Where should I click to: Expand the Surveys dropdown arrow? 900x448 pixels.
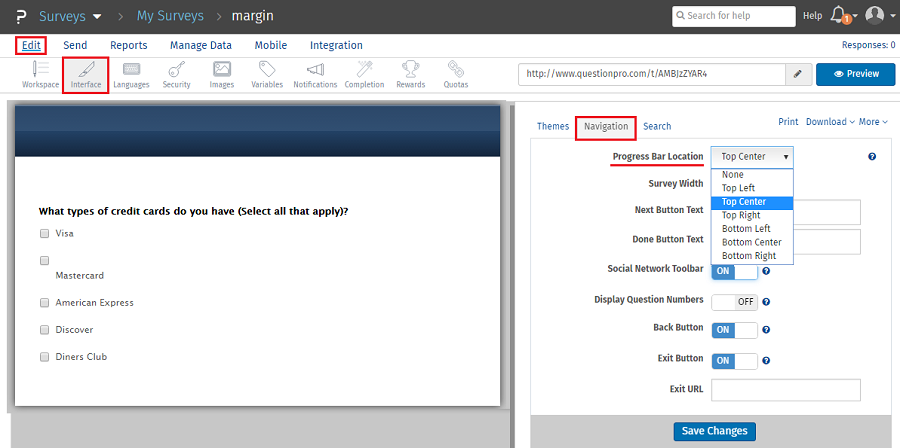pos(97,17)
